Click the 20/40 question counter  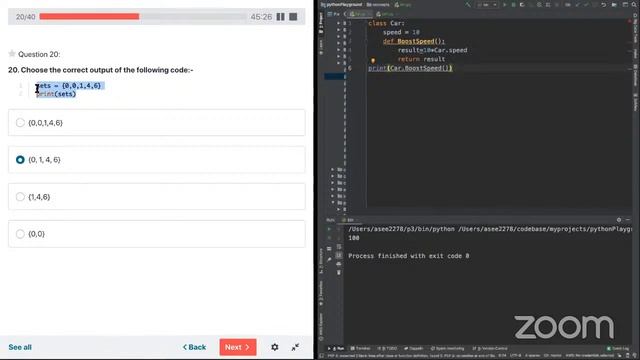pos(25,17)
